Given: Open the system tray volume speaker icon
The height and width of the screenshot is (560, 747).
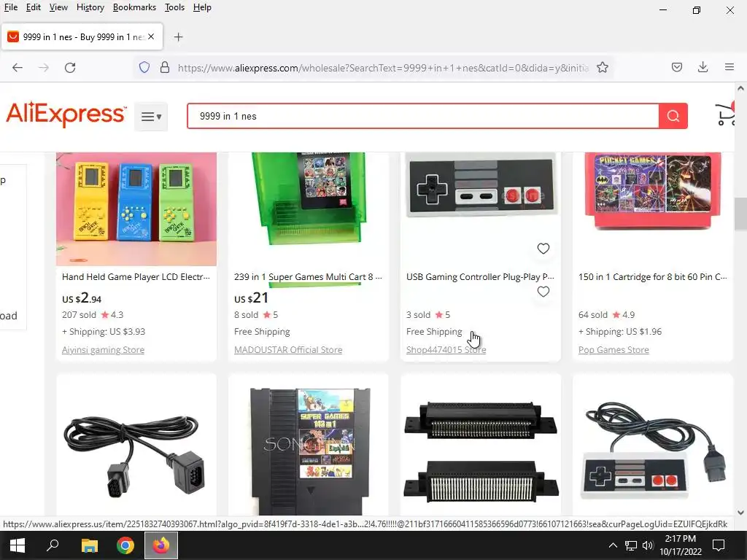Looking at the screenshot, I should click(648, 545).
